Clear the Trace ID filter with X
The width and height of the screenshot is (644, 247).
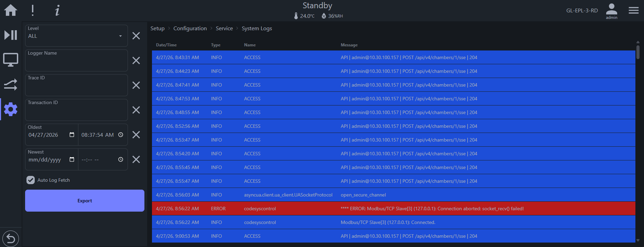click(136, 85)
